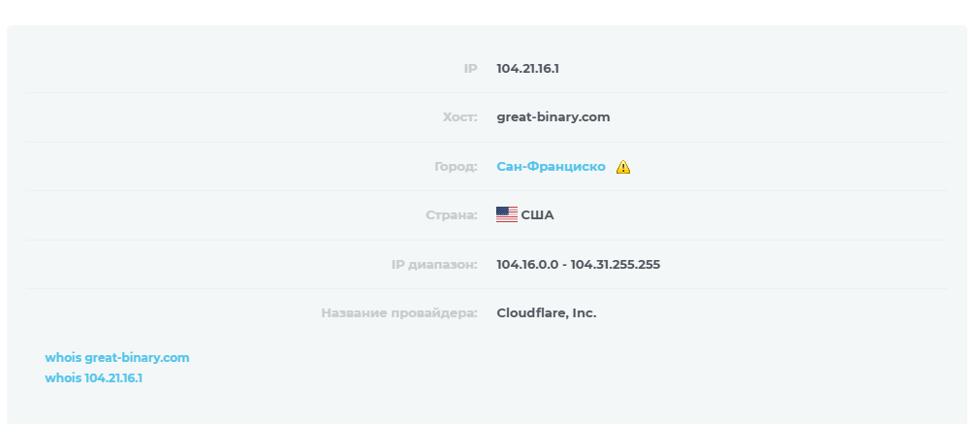The image size is (980, 424).
Task: Click the Страна: label
Action: point(452,215)
